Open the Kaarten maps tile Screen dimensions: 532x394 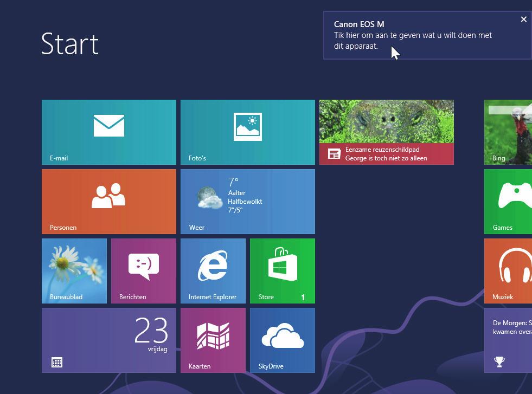(213, 340)
